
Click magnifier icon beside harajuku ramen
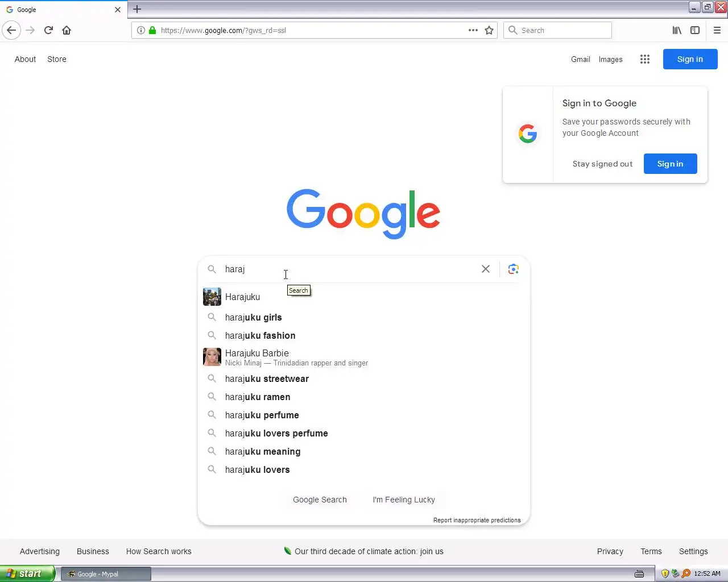click(x=212, y=397)
